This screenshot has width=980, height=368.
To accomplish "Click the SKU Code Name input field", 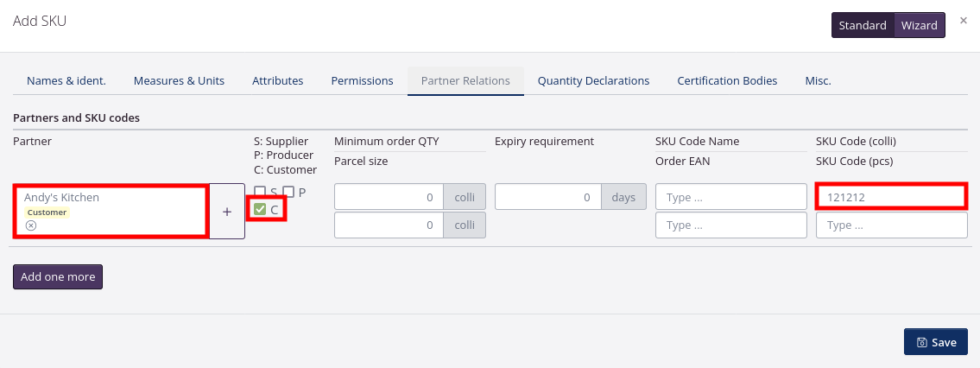I will click(730, 197).
